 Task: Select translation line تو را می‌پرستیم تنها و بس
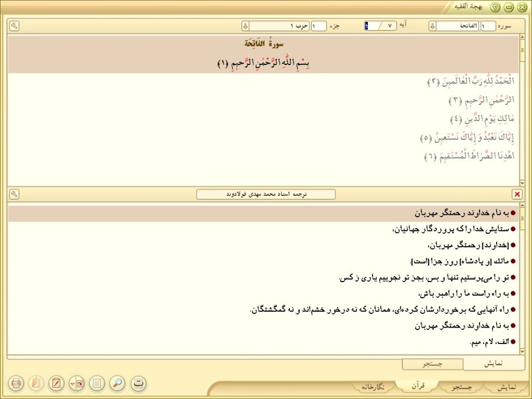(x=427, y=277)
